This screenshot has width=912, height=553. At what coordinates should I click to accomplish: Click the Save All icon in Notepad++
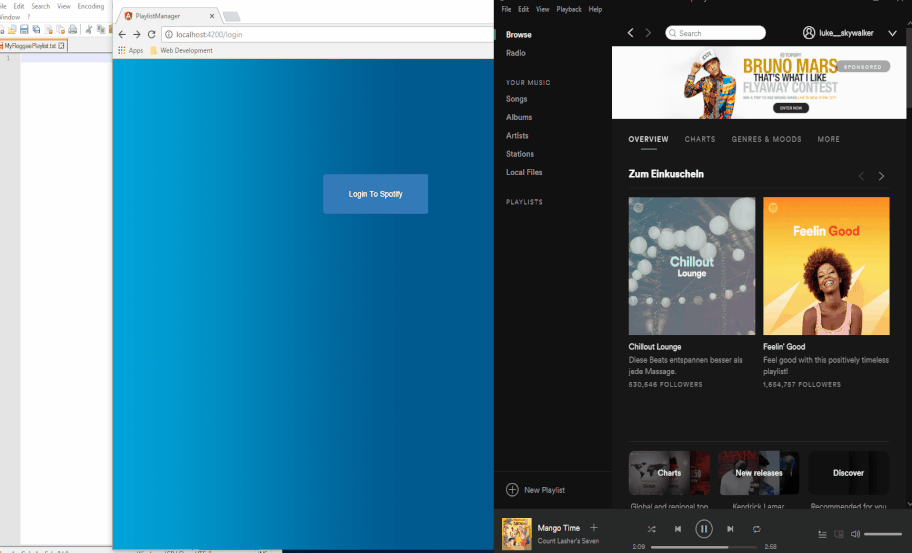click(x=36, y=29)
